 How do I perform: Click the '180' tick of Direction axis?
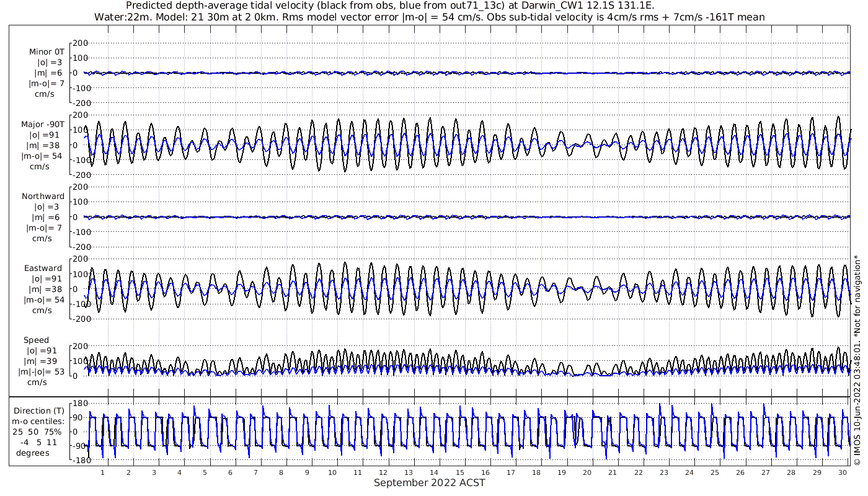click(81, 404)
